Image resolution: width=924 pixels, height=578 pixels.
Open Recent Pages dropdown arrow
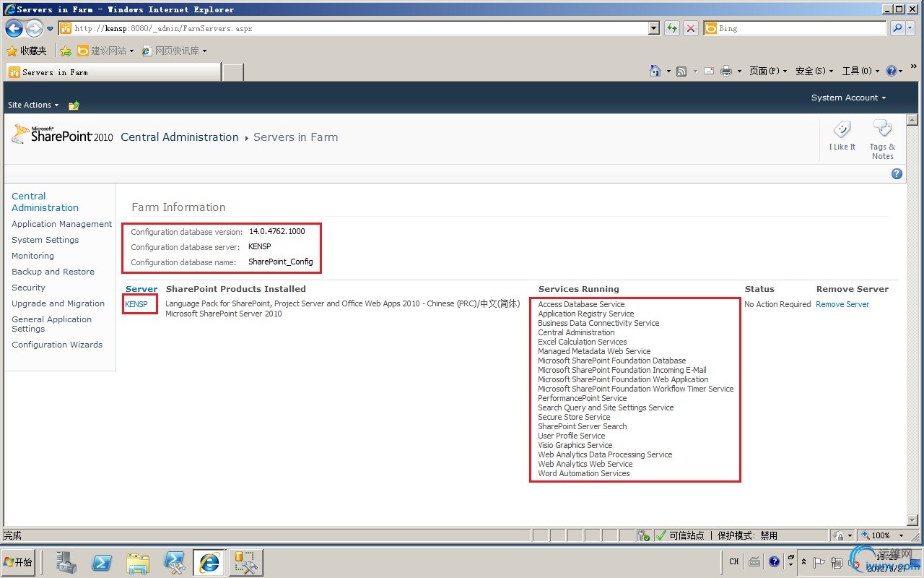(51, 29)
